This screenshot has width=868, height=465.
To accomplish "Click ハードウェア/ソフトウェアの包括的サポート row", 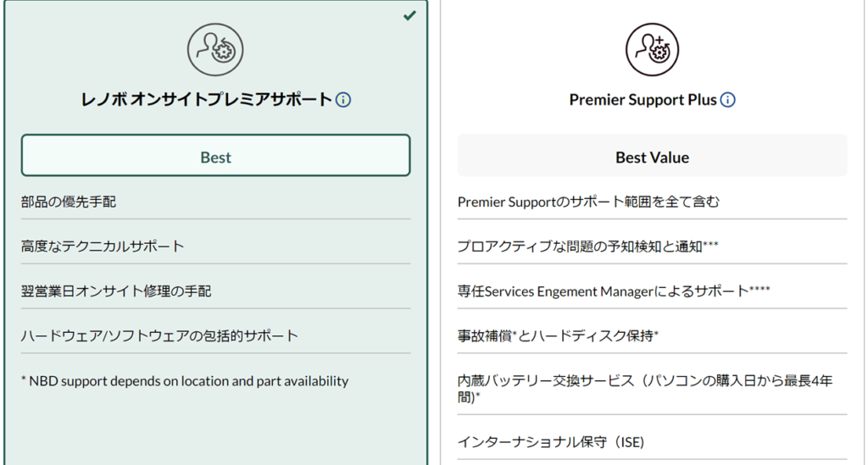I will (216, 335).
